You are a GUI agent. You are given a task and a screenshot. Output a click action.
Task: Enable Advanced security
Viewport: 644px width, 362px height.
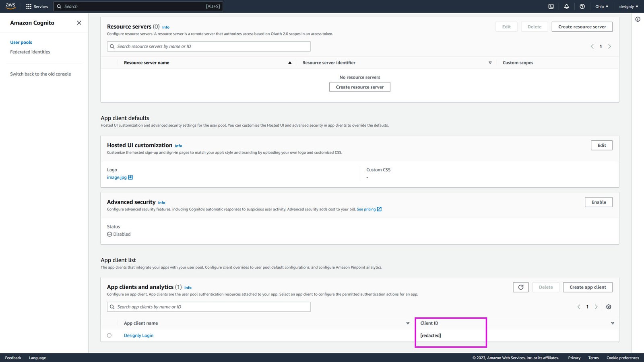tap(598, 202)
